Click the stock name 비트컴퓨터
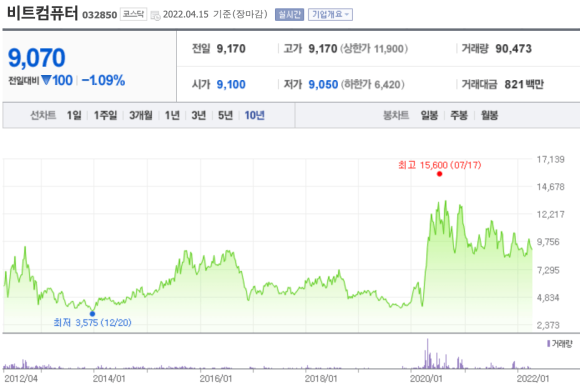The image size is (580, 391). click(43, 13)
